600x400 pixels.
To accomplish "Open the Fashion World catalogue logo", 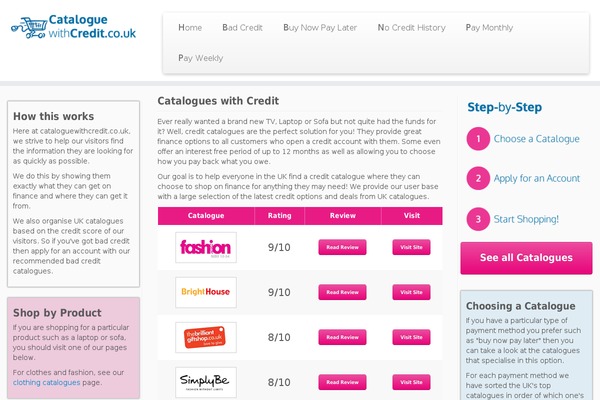I will point(206,247).
